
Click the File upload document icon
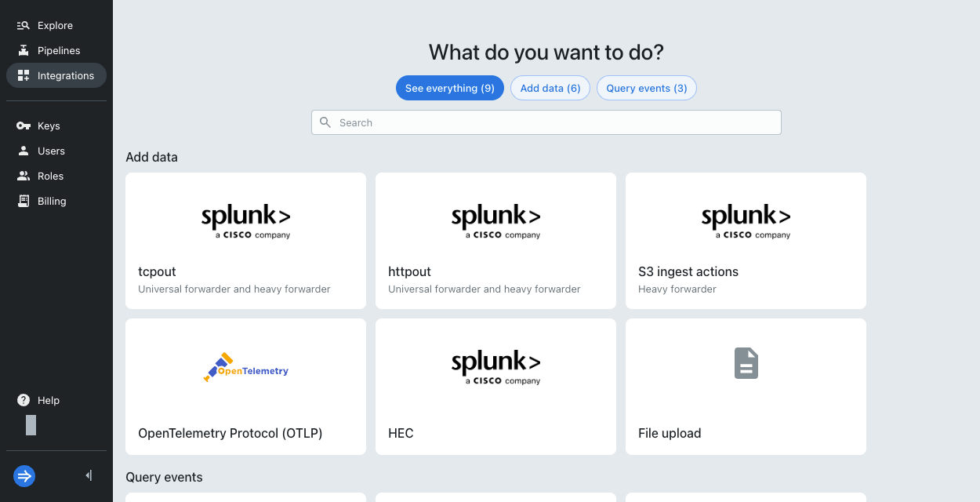(746, 363)
